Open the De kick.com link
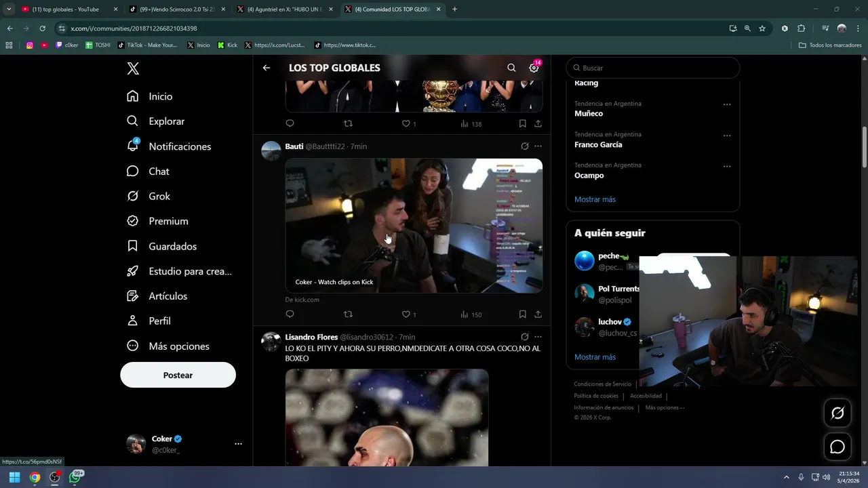Image resolution: width=868 pixels, height=488 pixels. (x=302, y=300)
